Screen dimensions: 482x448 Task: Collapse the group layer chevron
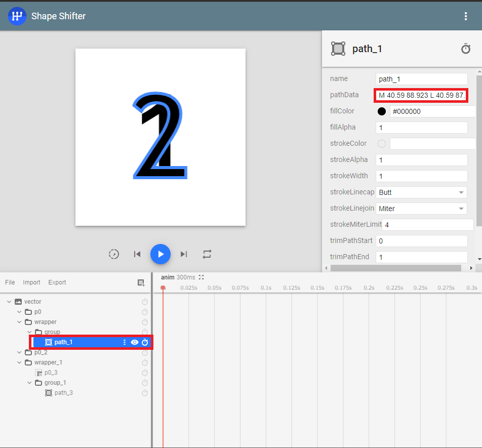[x=29, y=332]
